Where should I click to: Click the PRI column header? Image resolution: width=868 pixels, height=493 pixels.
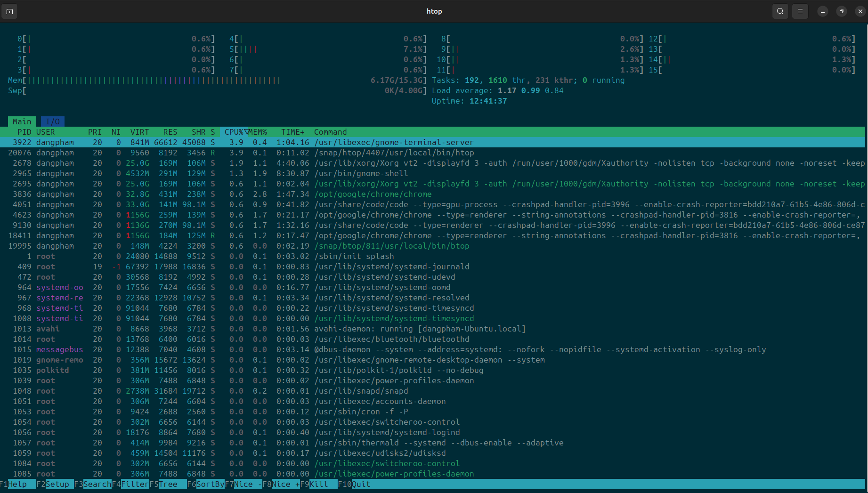pos(95,132)
